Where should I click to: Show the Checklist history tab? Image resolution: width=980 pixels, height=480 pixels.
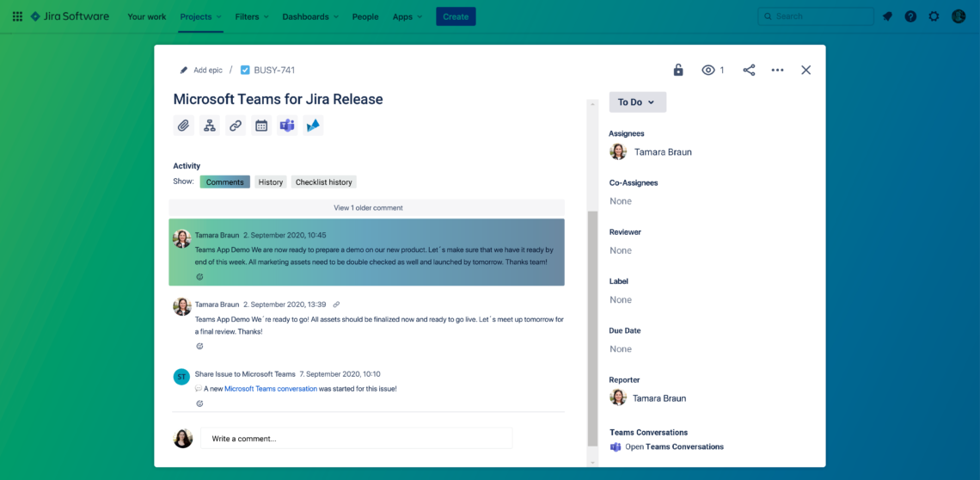tap(324, 182)
